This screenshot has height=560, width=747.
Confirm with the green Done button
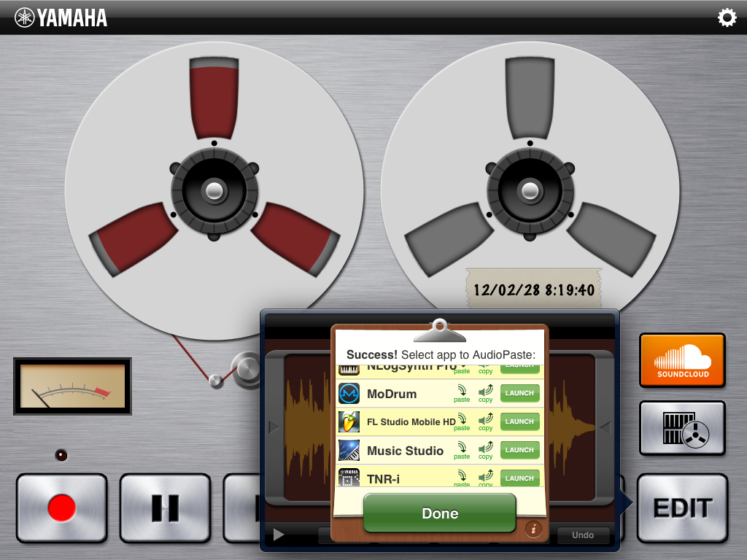[x=440, y=513]
